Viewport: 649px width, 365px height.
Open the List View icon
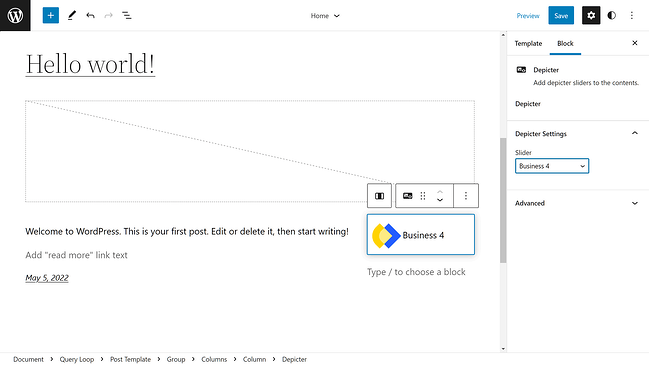point(127,16)
